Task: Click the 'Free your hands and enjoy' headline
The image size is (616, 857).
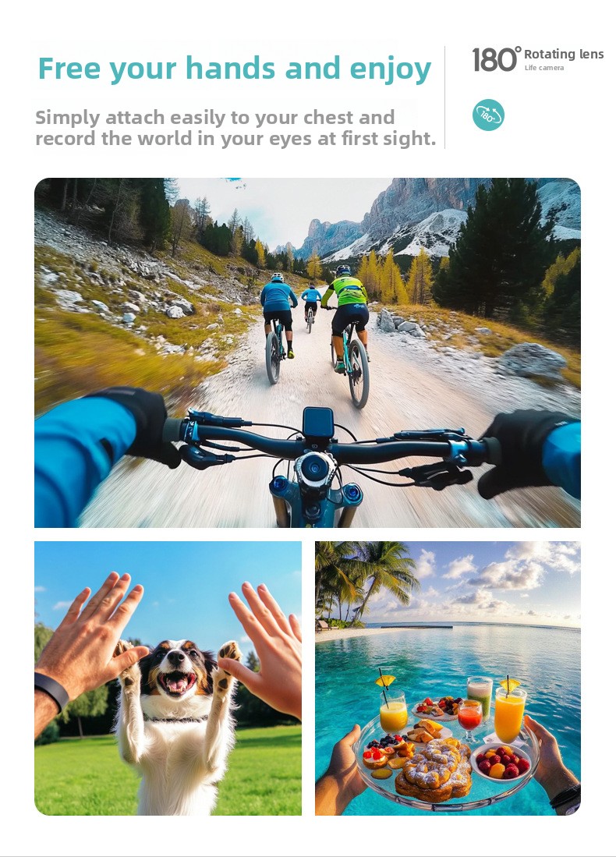Action: click(235, 69)
